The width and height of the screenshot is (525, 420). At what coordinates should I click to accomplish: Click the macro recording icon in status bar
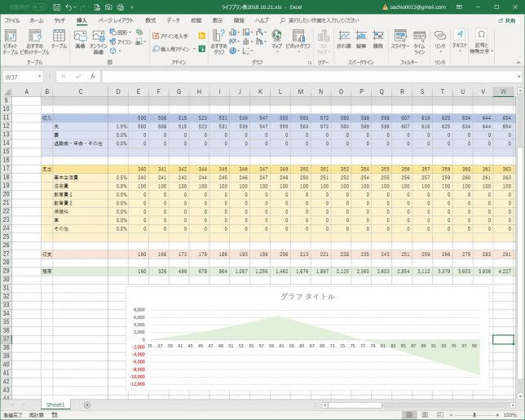click(x=55, y=415)
